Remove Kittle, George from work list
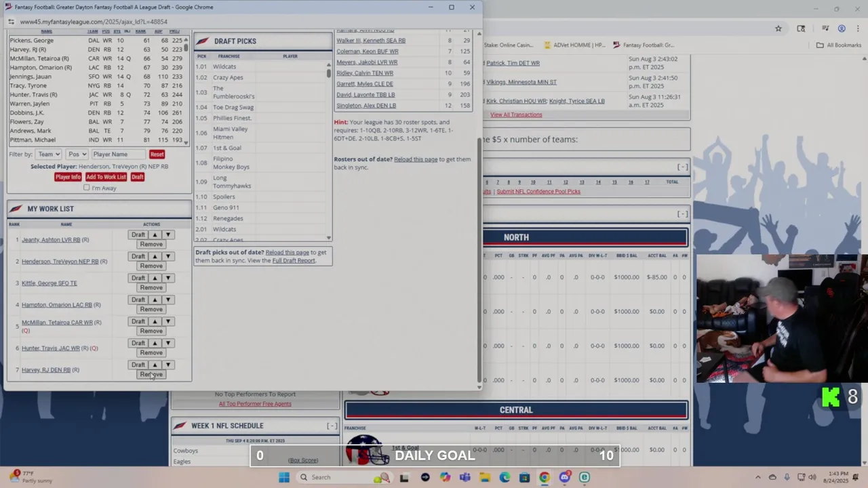868x488 pixels. pyautogui.click(x=151, y=287)
